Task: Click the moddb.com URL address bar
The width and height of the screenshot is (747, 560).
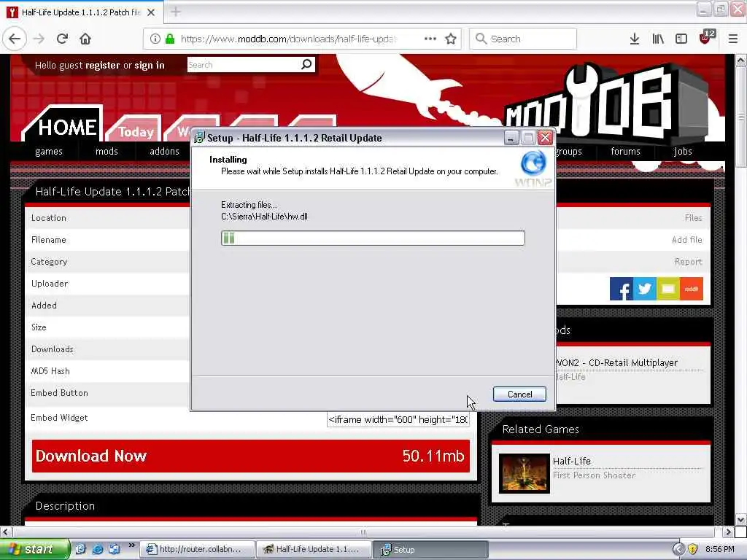Action: click(x=288, y=39)
